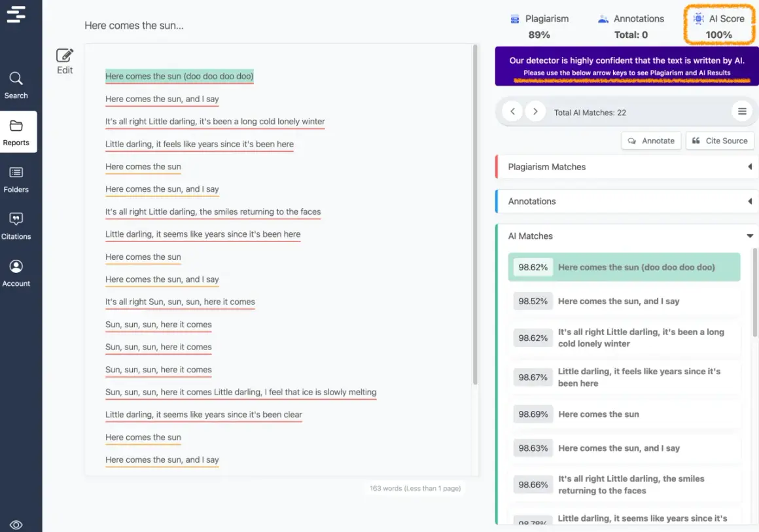Click the 'ice is slowly melting' line
759x532 pixels.
241,392
